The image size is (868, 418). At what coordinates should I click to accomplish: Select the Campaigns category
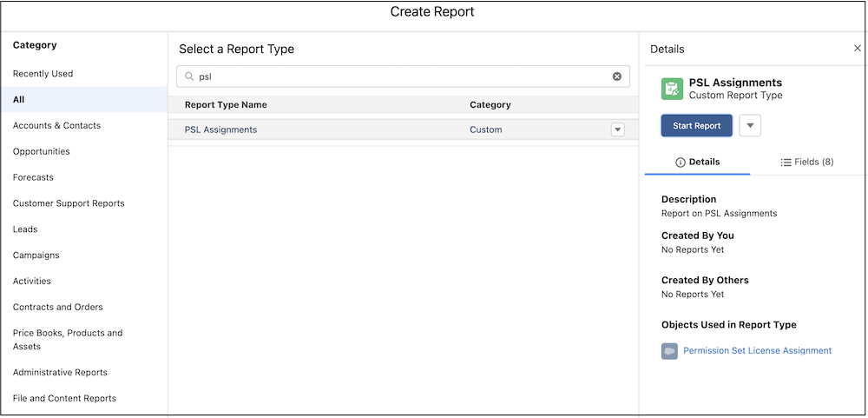coord(36,255)
